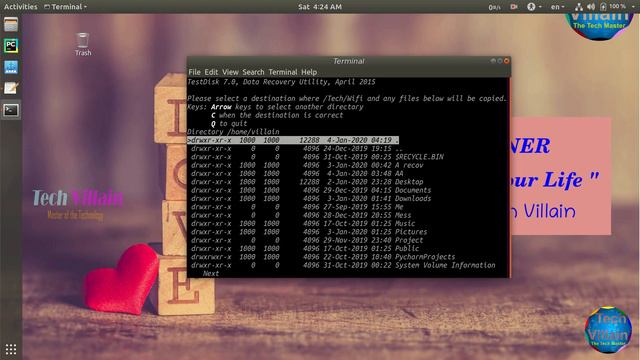Image resolution: width=640 pixels, height=360 pixels.
Task: Close the Terminal window
Action: point(507,61)
